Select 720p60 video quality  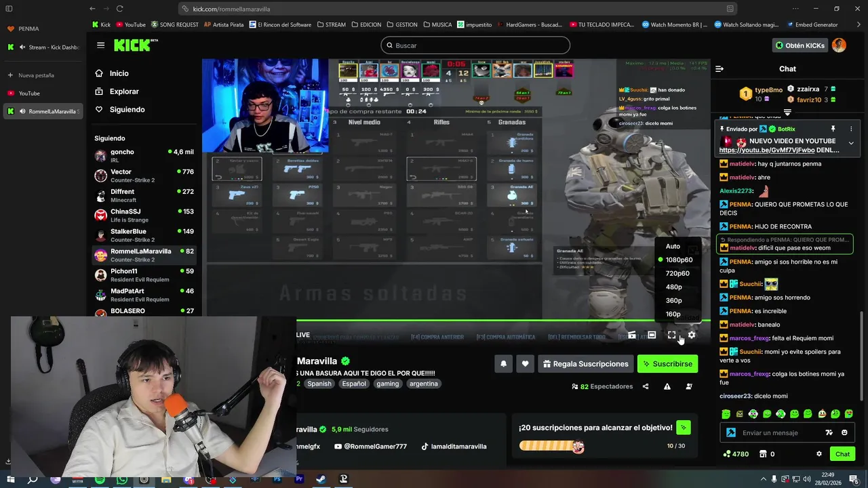pyautogui.click(x=677, y=273)
